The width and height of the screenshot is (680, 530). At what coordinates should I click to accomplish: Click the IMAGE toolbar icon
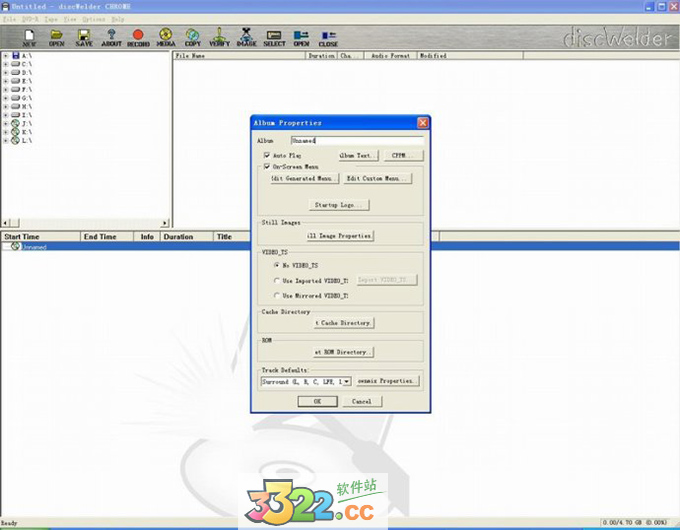(x=247, y=37)
